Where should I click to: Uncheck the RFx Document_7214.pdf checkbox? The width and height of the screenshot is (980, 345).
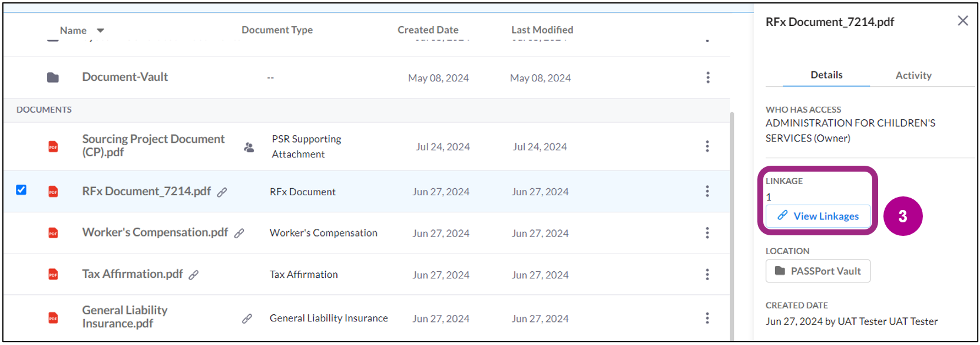pos(21,190)
